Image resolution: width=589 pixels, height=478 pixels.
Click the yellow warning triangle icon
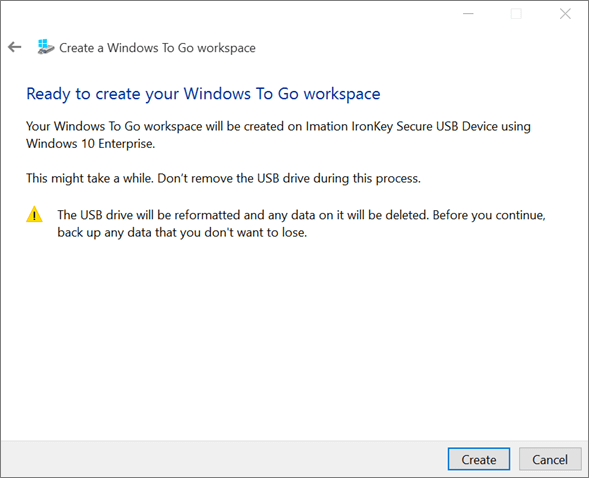(34, 214)
